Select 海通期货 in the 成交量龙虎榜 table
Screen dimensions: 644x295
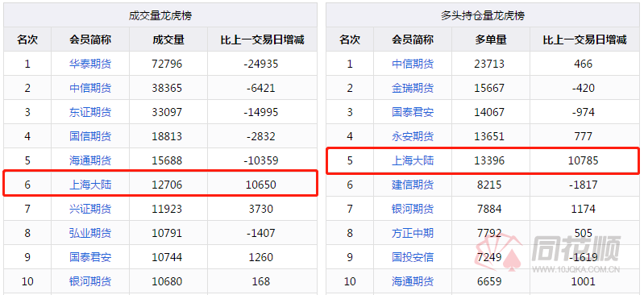pyautogui.click(x=90, y=160)
